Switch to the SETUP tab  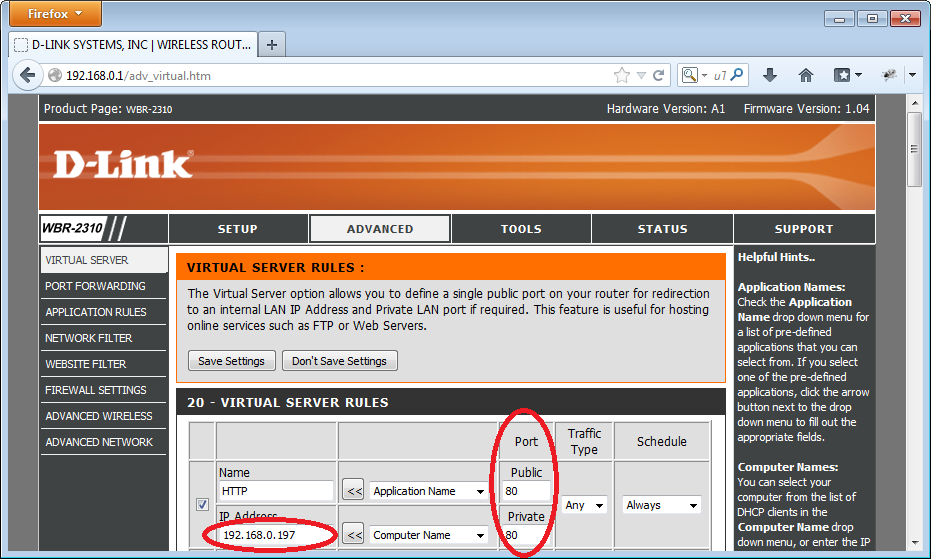(238, 229)
